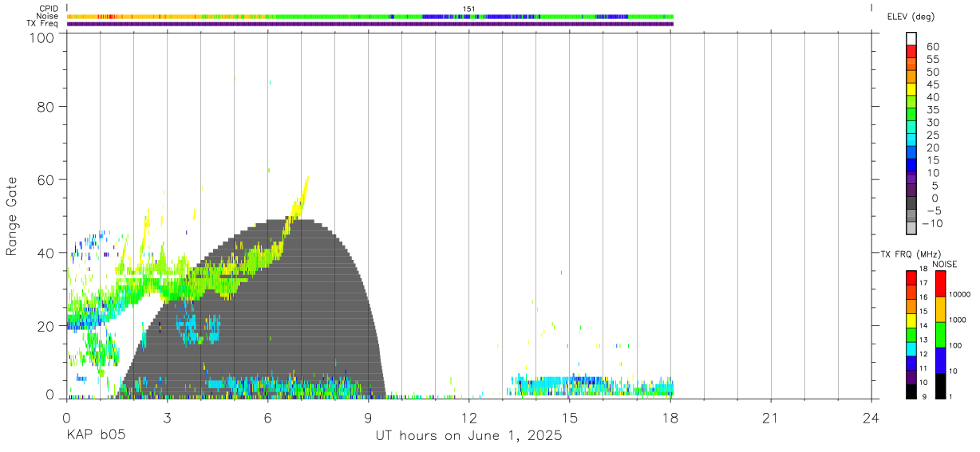Click the TX FRQ legend label 9

pyautogui.click(x=925, y=396)
